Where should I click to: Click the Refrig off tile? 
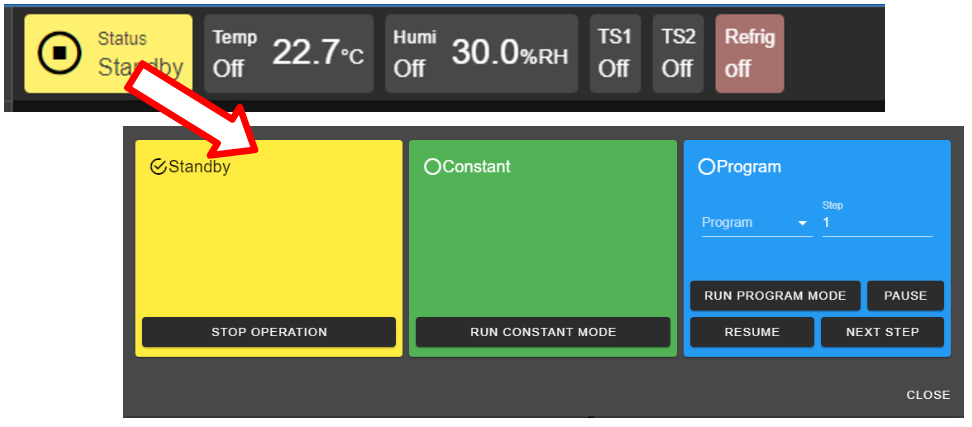[749, 54]
